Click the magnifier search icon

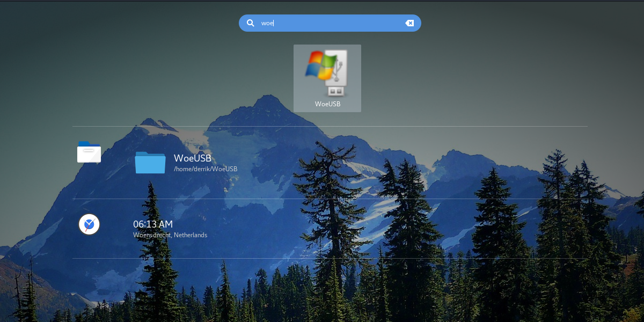tap(251, 23)
